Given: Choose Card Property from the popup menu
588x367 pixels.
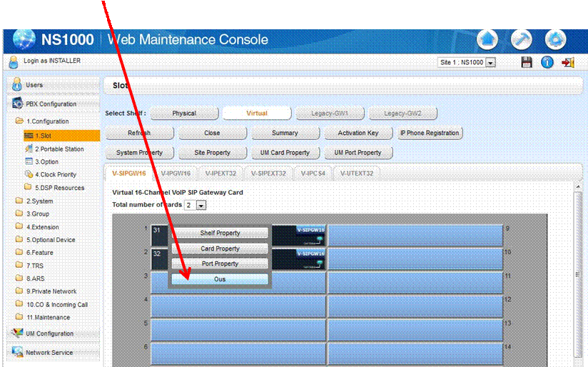Looking at the screenshot, I should coord(219,248).
